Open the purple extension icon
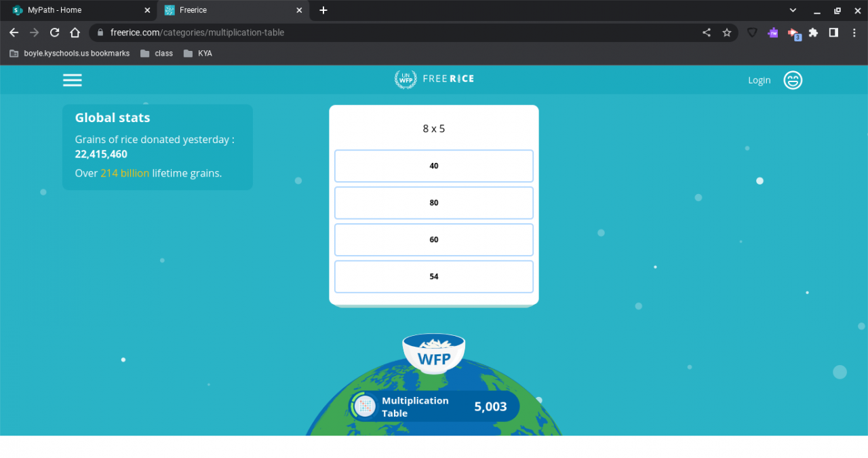 point(773,33)
